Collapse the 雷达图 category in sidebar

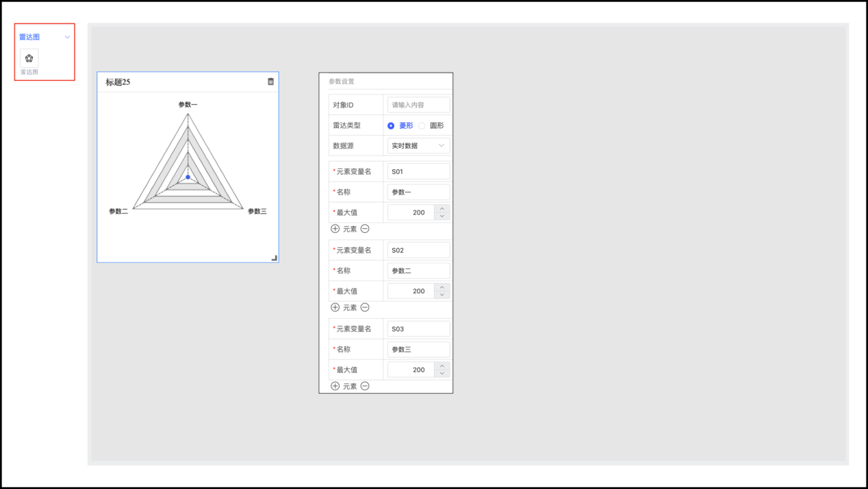[x=67, y=37]
